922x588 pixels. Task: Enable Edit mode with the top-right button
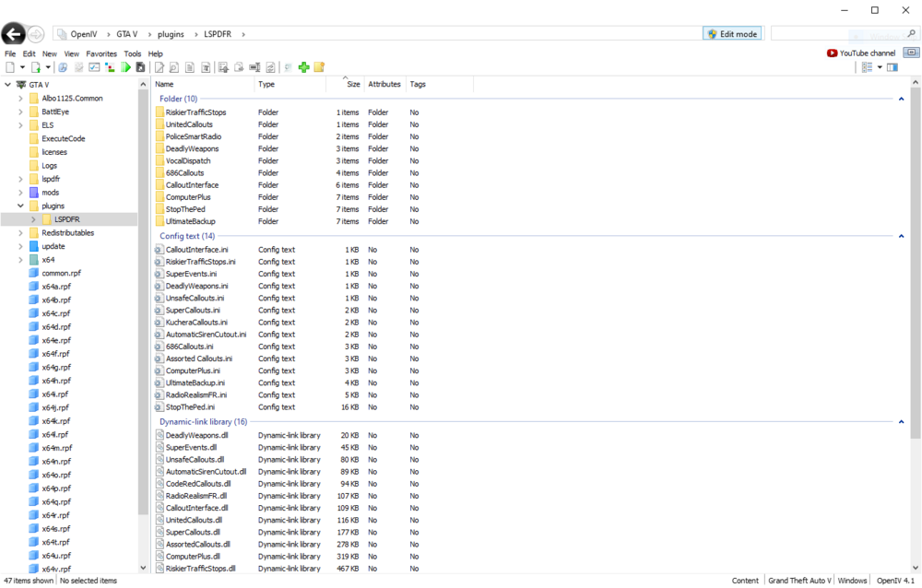pos(732,32)
